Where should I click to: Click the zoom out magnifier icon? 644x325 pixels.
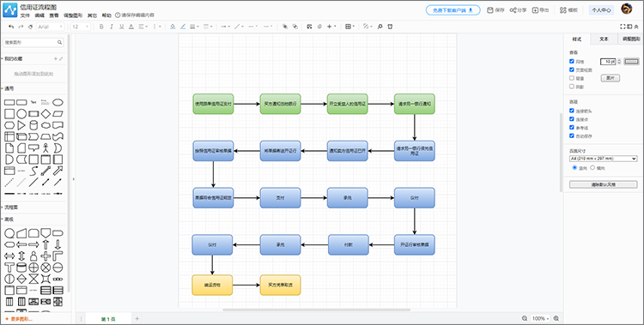coord(525,318)
